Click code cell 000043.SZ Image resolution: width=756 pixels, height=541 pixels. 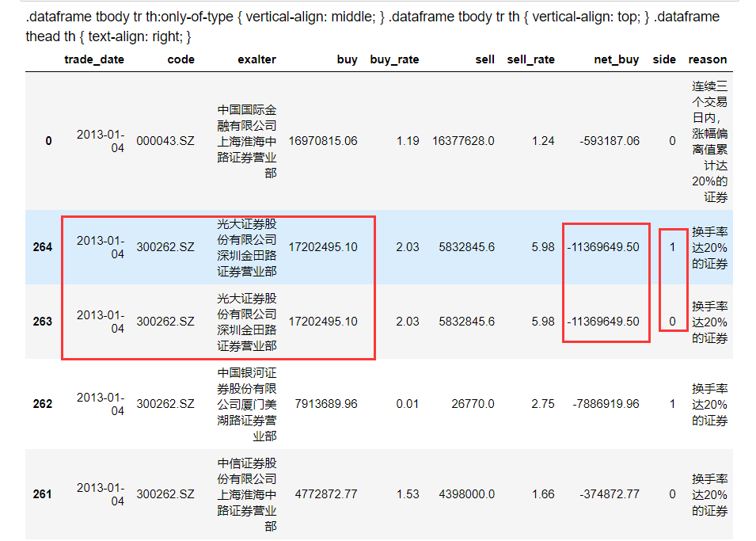coord(165,141)
